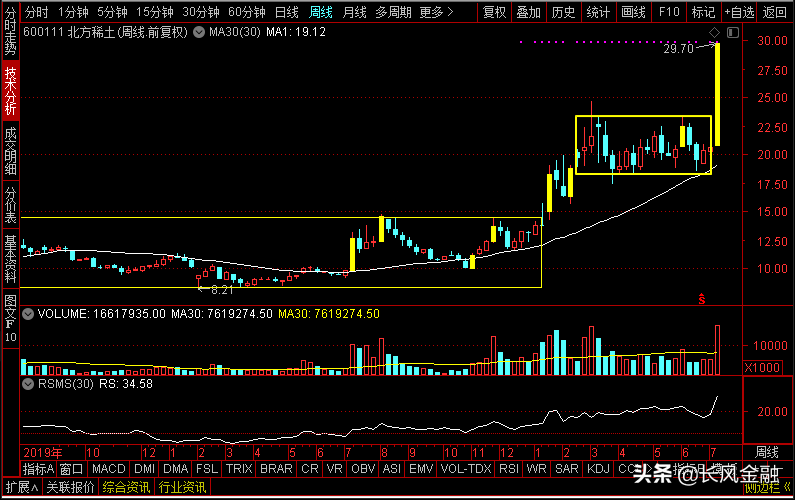Click the diamond icon at chart top-right
Image resolution: width=795 pixels, height=500 pixels.
coord(714,32)
